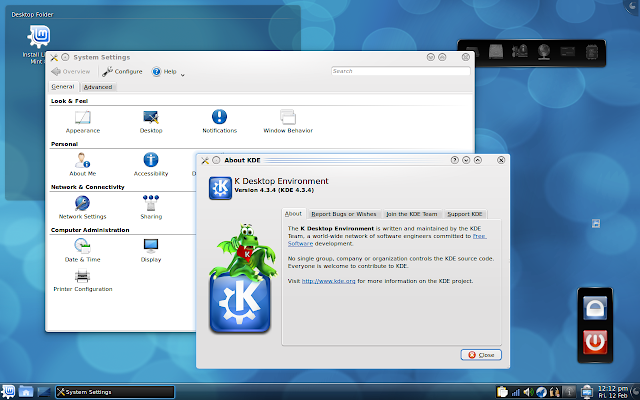Open Help in System Settings toolbar
Viewport: 640px width, 400px height.
point(164,72)
